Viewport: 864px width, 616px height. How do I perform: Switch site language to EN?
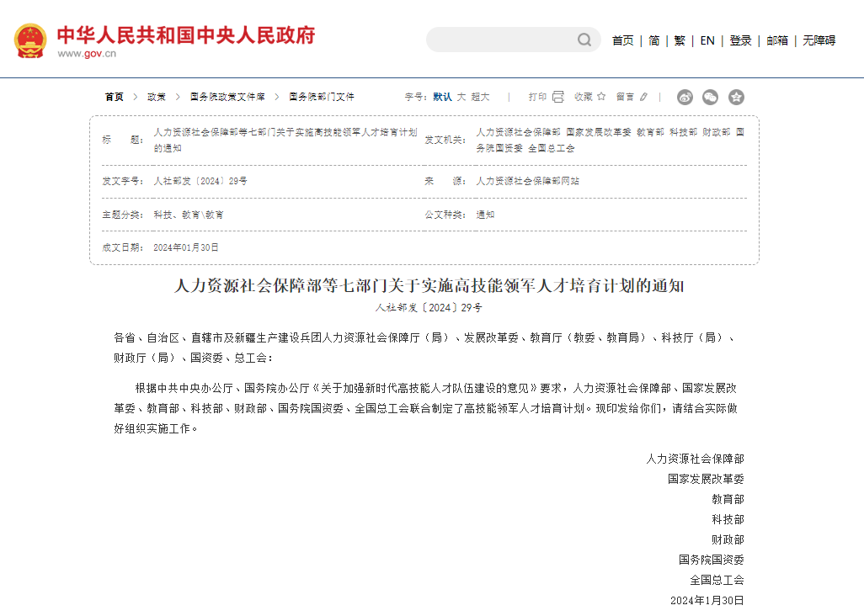(x=707, y=40)
